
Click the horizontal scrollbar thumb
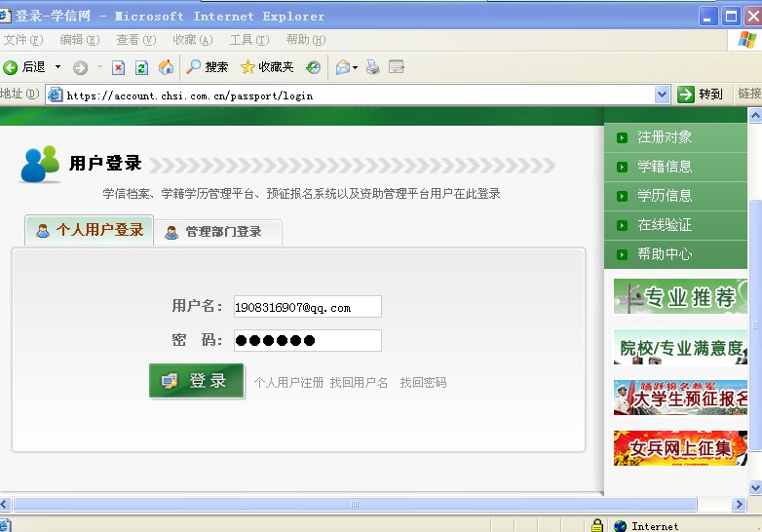[355, 505]
